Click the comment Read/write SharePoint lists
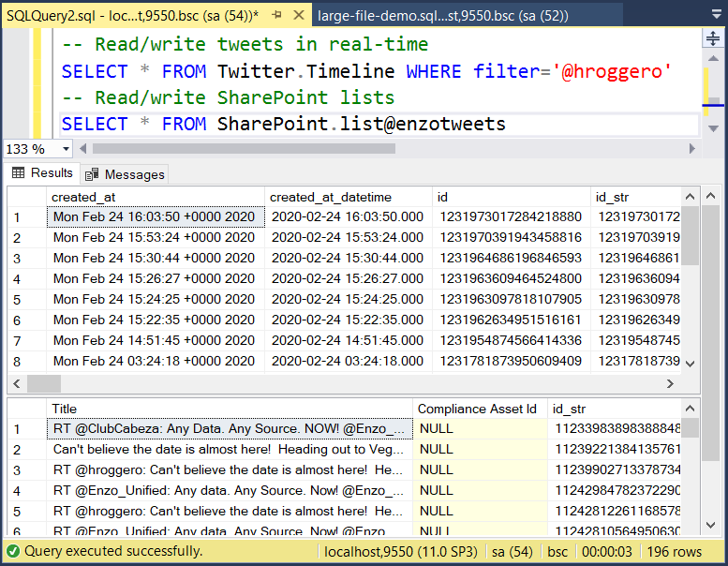 (x=228, y=97)
